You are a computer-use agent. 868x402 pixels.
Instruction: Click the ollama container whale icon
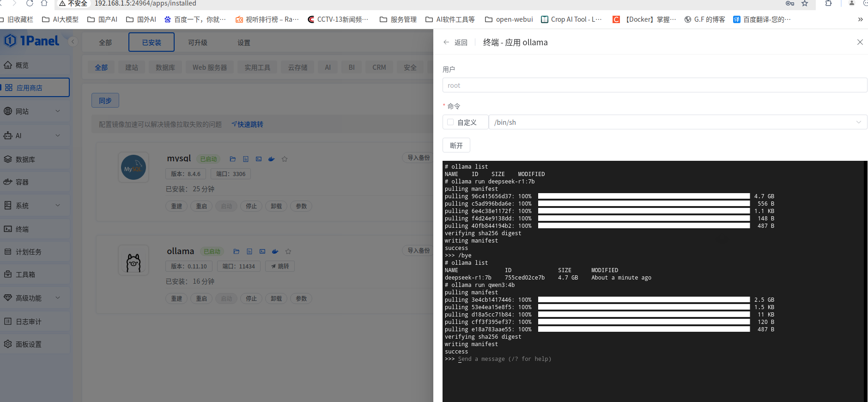click(x=275, y=251)
